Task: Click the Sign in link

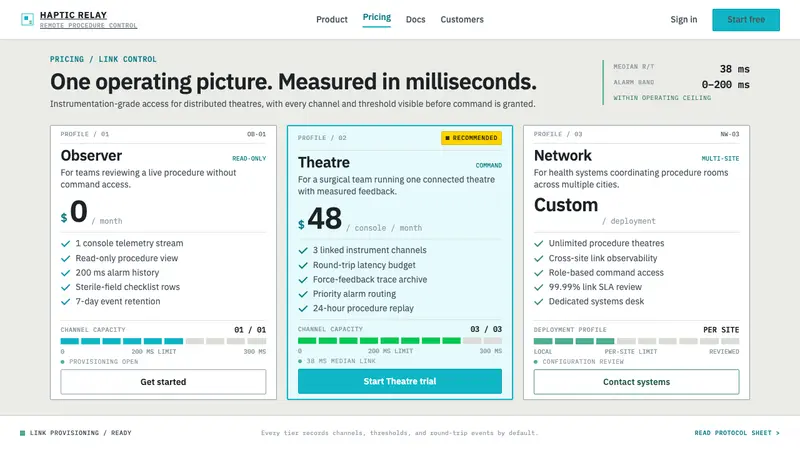Action: (x=684, y=19)
